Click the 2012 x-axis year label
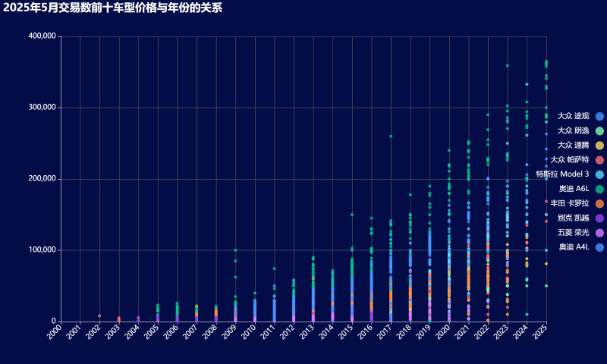This screenshot has height=364, width=607. (288, 331)
